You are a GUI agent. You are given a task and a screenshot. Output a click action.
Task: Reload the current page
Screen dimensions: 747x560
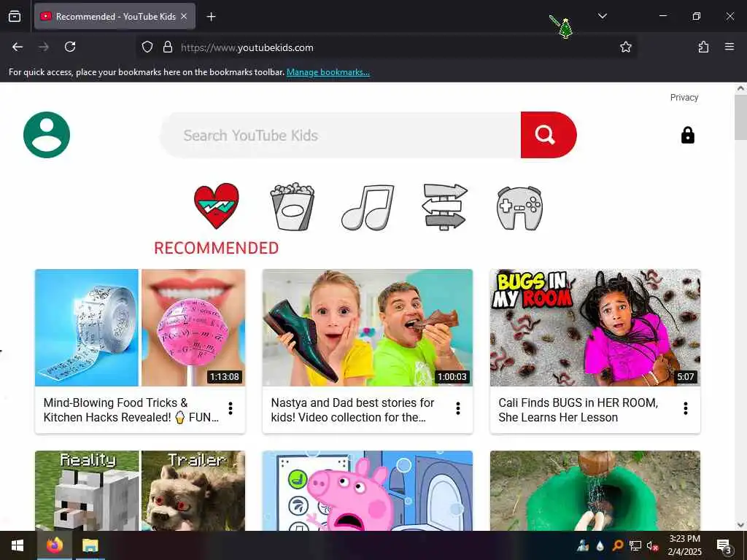(x=70, y=47)
